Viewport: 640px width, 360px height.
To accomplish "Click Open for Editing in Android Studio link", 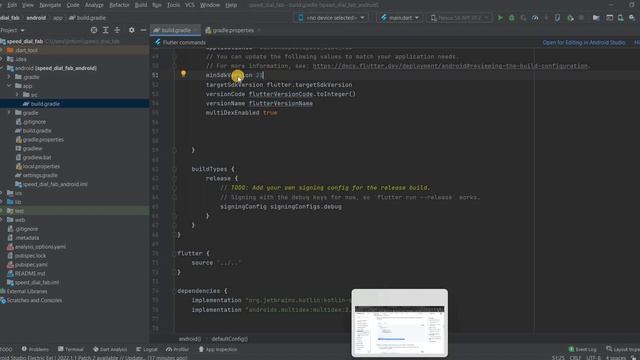I will coord(584,42).
